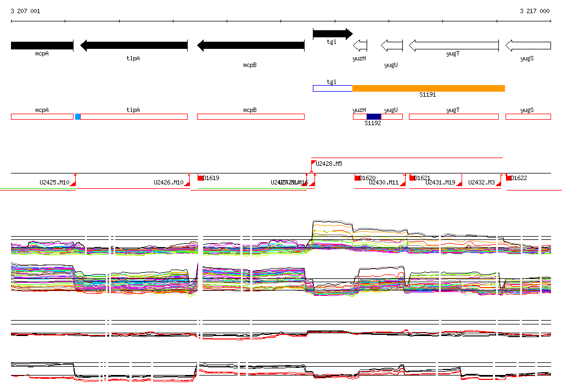The width and height of the screenshot is (562, 392).
Task: Click the U2428.M5 promoter flag
Action: click(313, 164)
